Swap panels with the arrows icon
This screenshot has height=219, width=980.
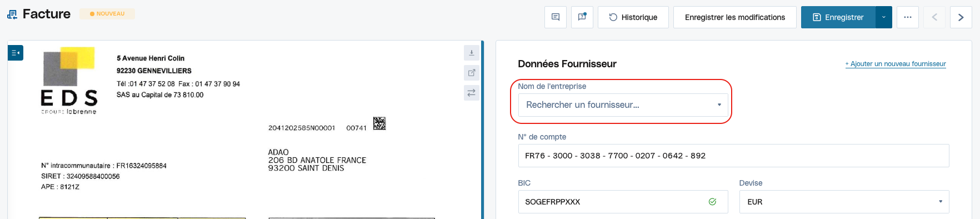tap(471, 93)
